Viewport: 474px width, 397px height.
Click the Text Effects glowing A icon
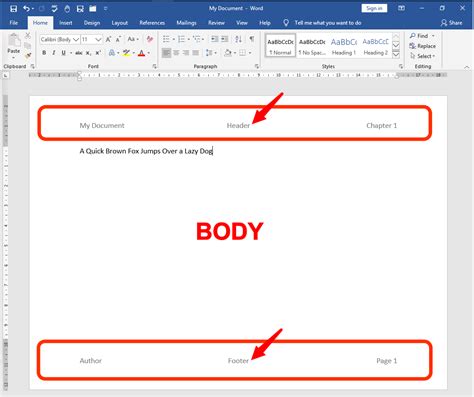pos(112,53)
